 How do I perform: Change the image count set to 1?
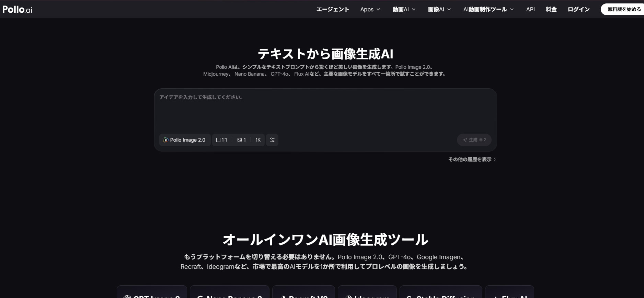tap(241, 140)
